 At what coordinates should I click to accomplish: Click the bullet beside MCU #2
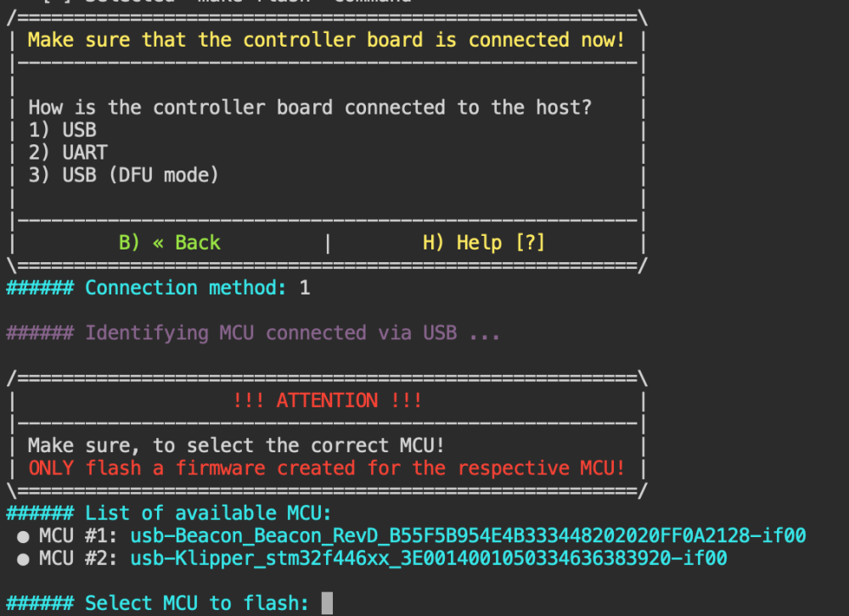(x=23, y=559)
